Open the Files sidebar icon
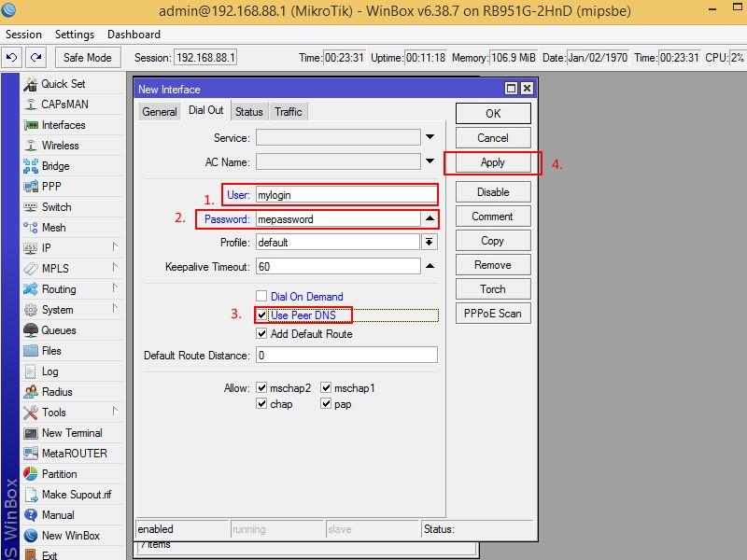The width and height of the screenshot is (747, 560). pos(31,351)
